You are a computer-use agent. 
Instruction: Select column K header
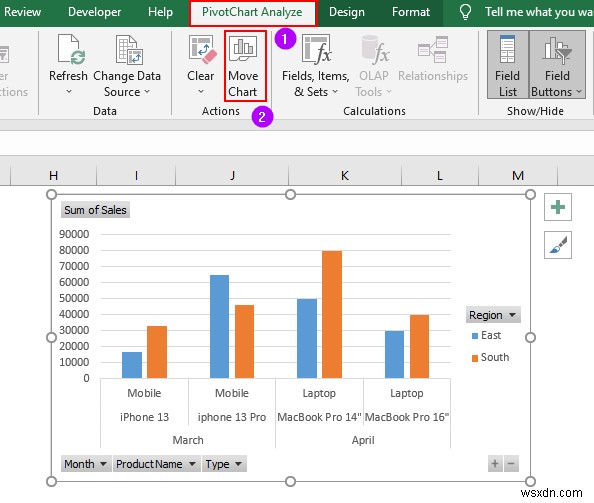click(344, 175)
